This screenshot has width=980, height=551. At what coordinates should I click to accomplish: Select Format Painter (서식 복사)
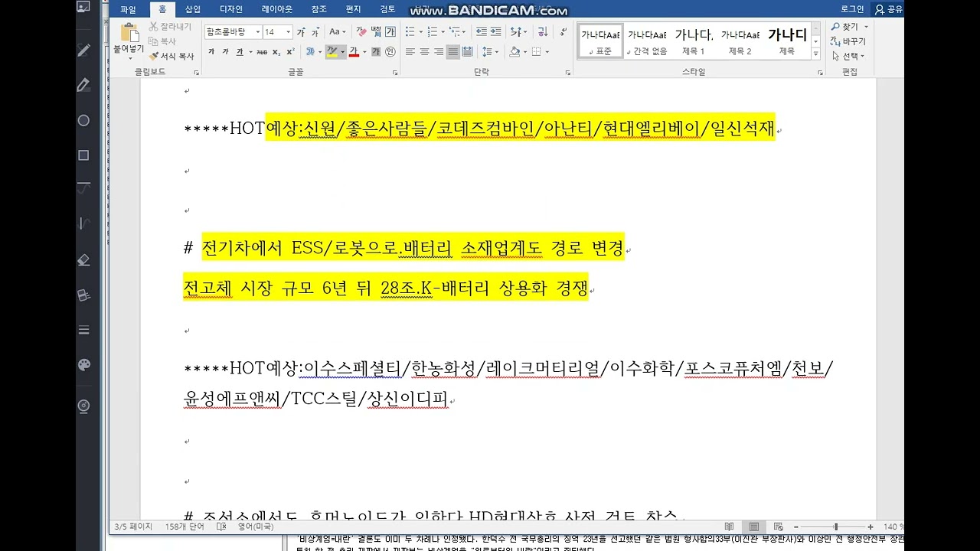(171, 56)
